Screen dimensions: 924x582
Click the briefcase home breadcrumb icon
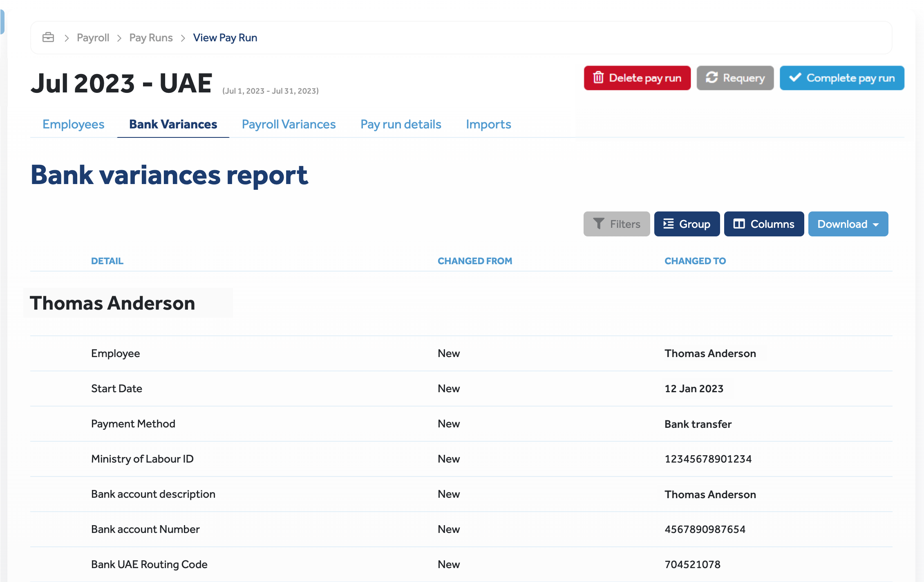click(x=48, y=37)
